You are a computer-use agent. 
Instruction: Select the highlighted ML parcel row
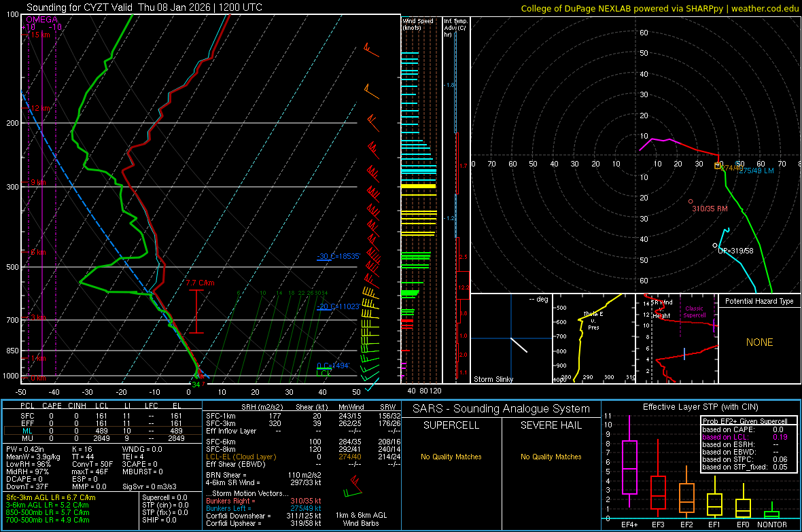102,431
